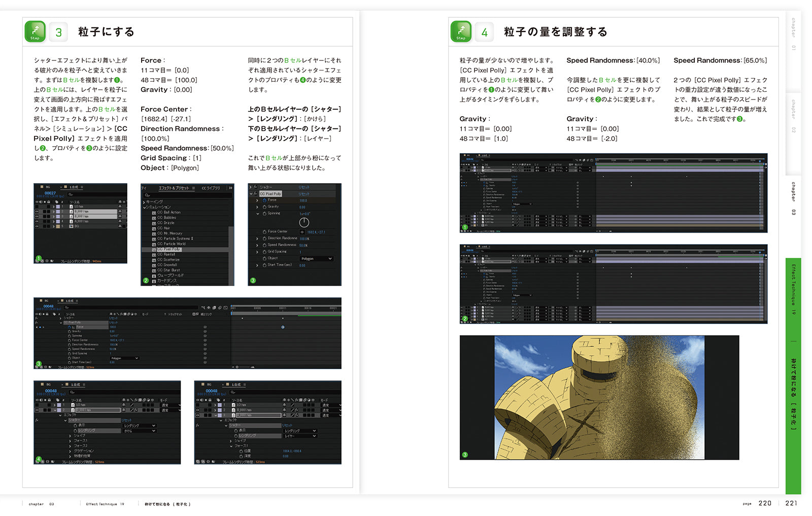Collapse Spinning property in Effect Controls panel
Image resolution: width=812 pixels, height=516 pixels.
258,214
